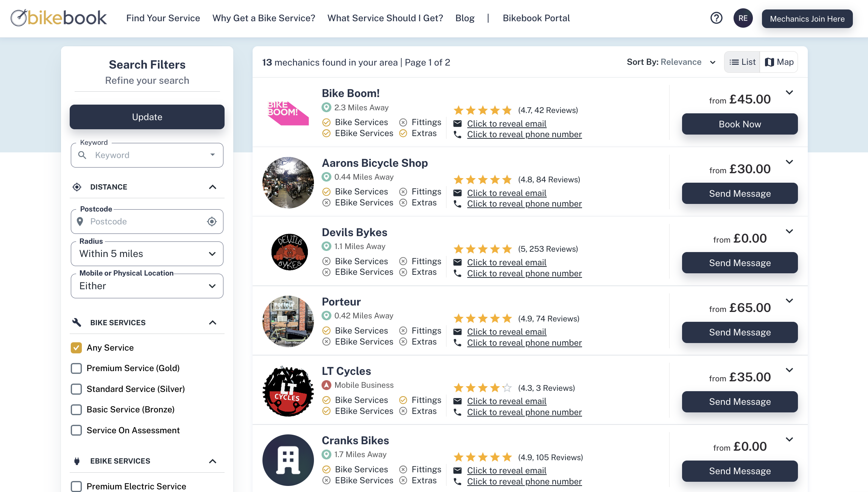
Task: Click the plug icon next to EBike Services
Action: tap(76, 461)
